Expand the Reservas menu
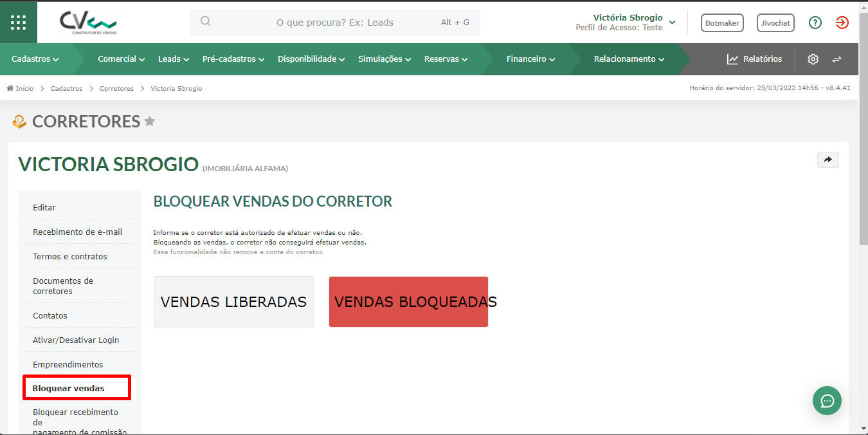This screenshot has height=435, width=868. [x=446, y=59]
